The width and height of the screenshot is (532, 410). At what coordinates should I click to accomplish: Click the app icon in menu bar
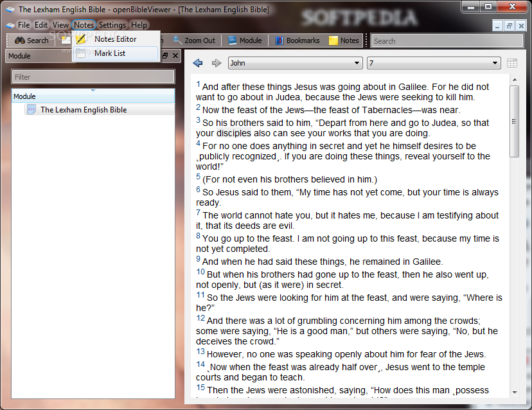point(10,25)
